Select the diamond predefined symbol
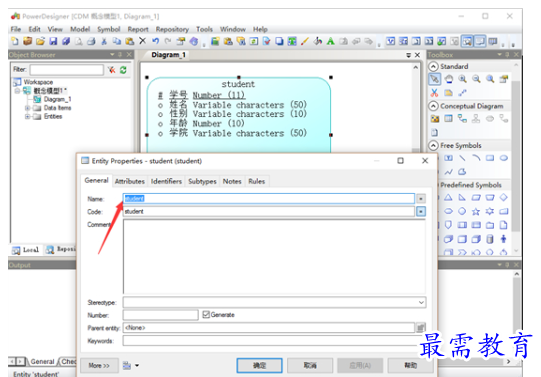 click(x=503, y=198)
